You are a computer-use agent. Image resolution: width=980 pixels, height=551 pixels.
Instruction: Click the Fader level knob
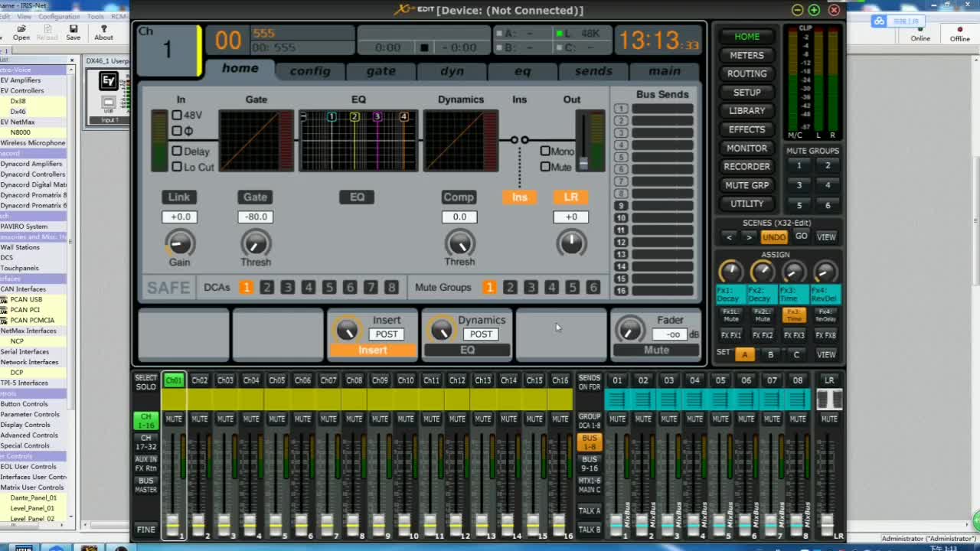coord(630,330)
